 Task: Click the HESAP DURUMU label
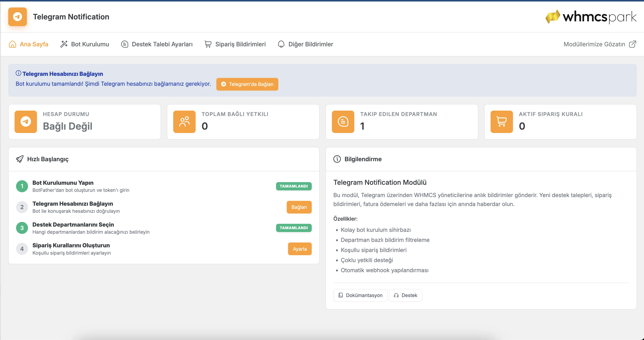point(66,114)
